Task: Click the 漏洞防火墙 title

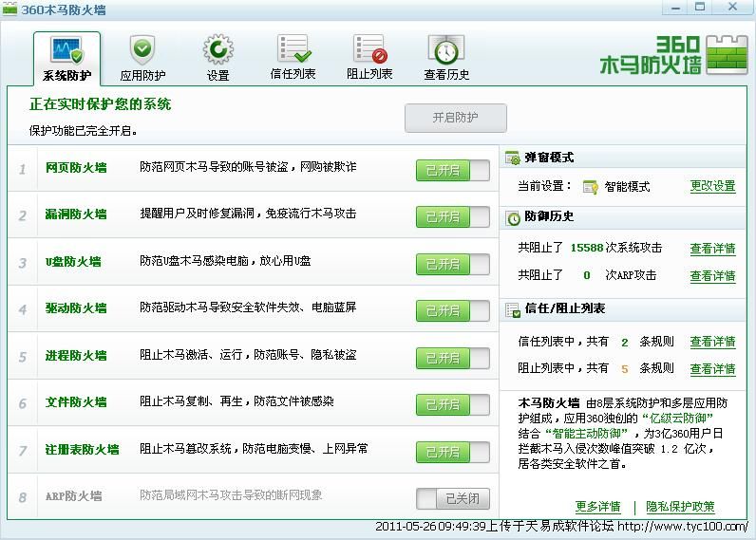Action: click(76, 214)
